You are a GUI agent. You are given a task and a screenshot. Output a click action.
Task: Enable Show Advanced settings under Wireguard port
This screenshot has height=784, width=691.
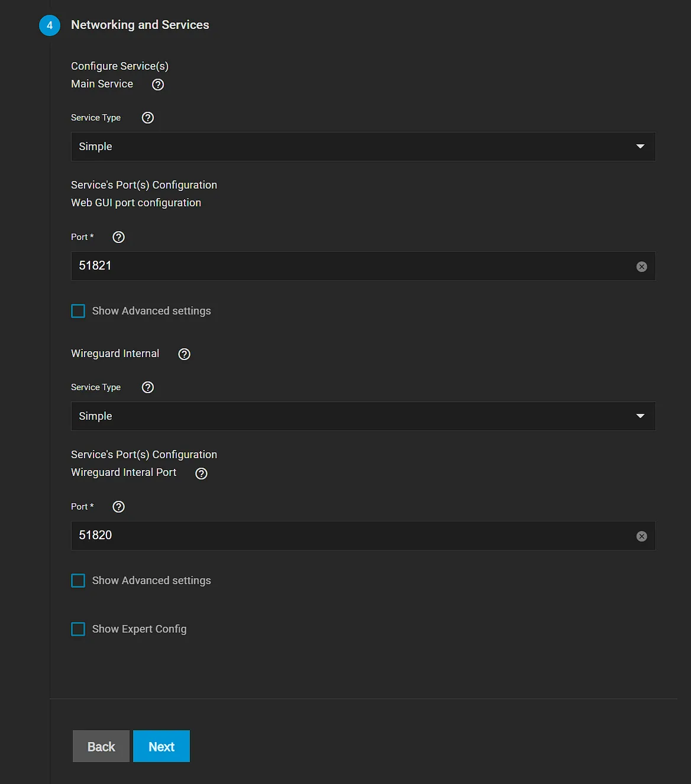[x=78, y=581]
